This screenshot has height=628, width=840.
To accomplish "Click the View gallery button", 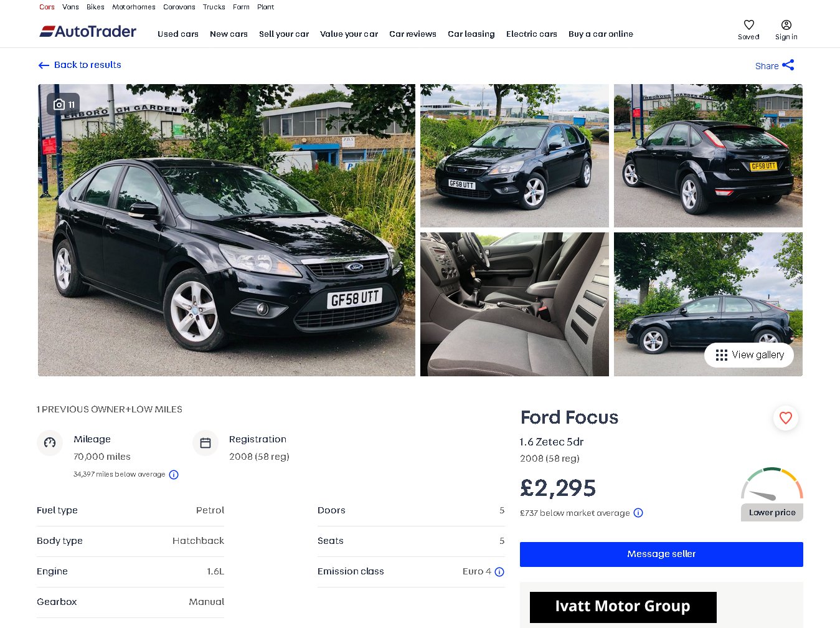I will click(748, 355).
